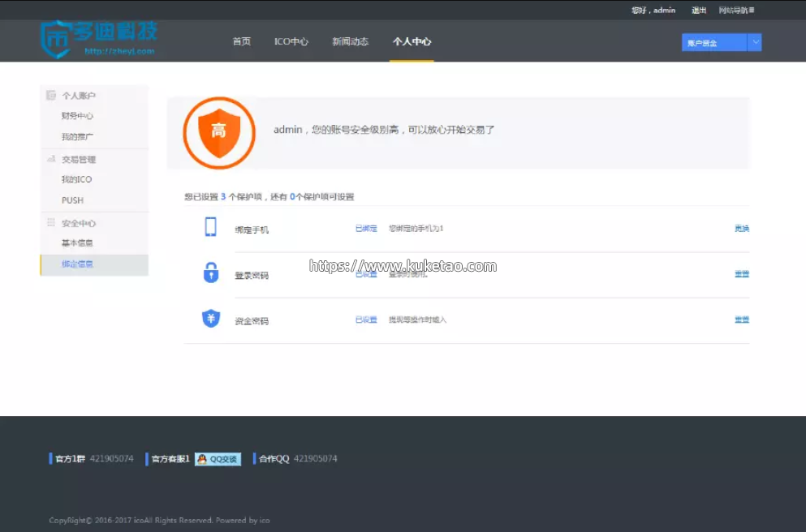
Task: Open the QQ交谈 customer service button
Action: click(218, 459)
